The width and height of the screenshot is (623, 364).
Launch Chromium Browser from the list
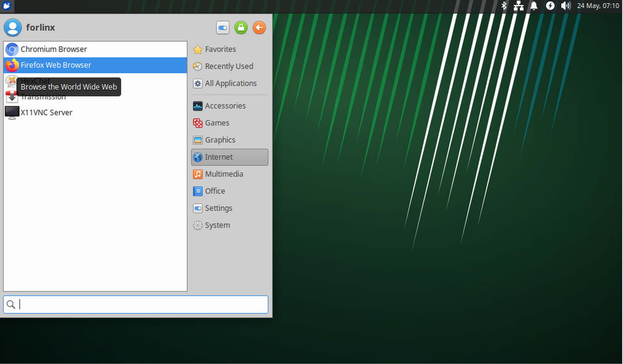95,49
